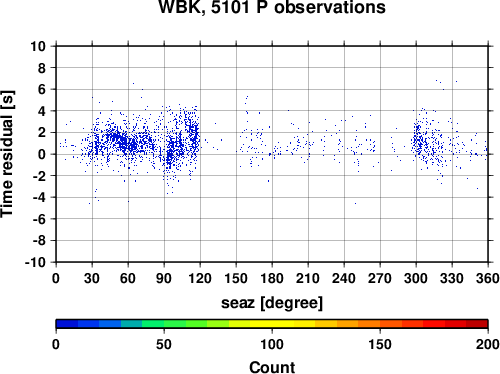Click the x-axis tick label 300
The height and width of the screenshot is (374, 500).
(416, 278)
